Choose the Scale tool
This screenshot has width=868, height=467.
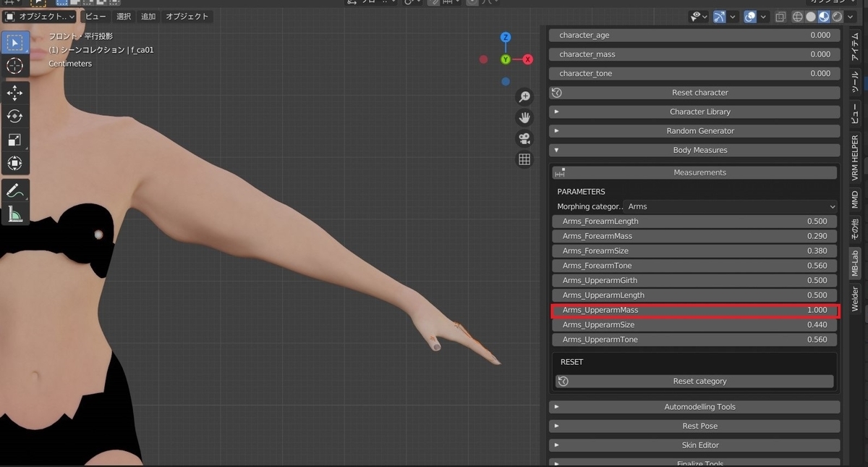pyautogui.click(x=14, y=140)
